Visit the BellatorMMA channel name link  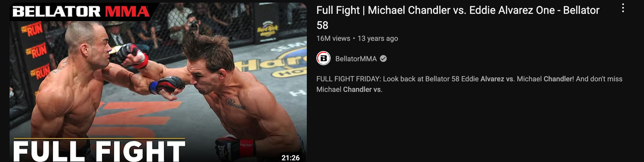click(356, 59)
